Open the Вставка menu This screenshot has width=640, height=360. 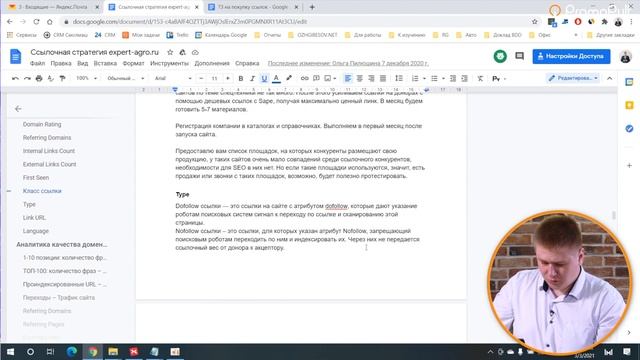click(x=105, y=63)
